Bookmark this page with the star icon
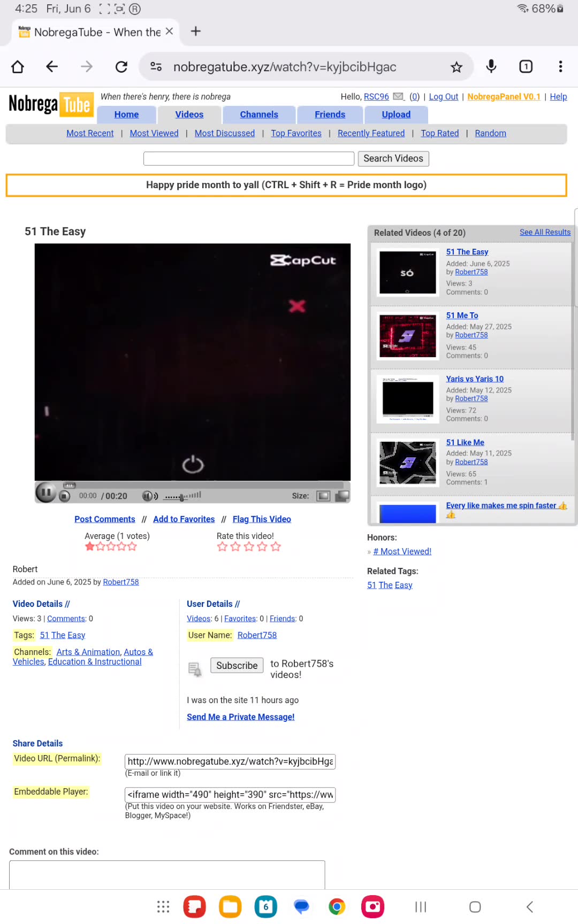The width and height of the screenshot is (578, 924). coord(457,67)
